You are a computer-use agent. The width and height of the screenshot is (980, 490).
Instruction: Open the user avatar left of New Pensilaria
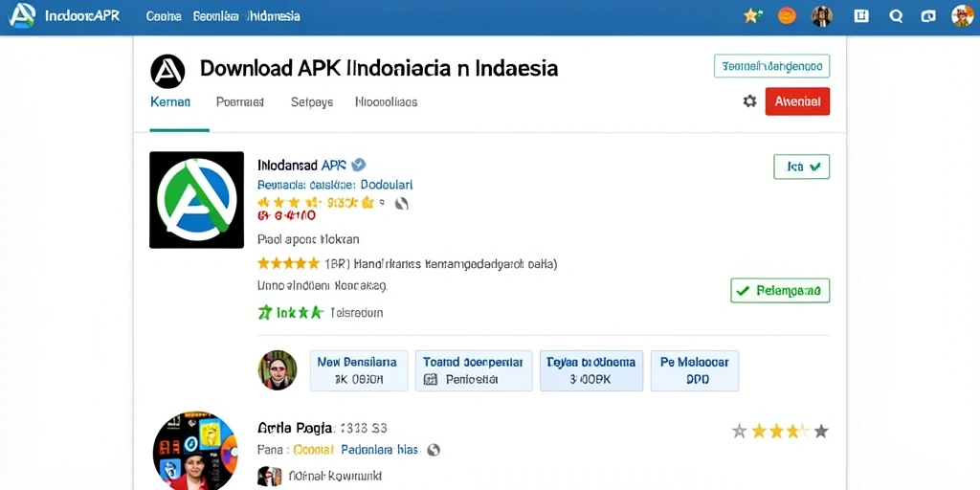tap(277, 370)
